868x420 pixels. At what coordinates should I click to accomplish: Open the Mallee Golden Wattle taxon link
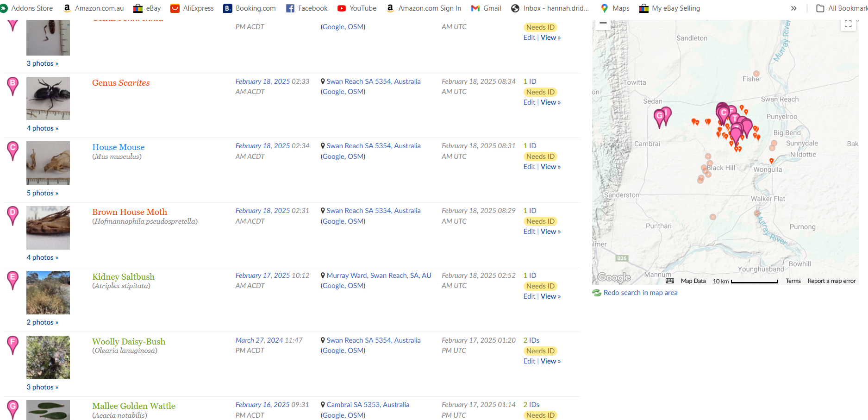point(134,406)
